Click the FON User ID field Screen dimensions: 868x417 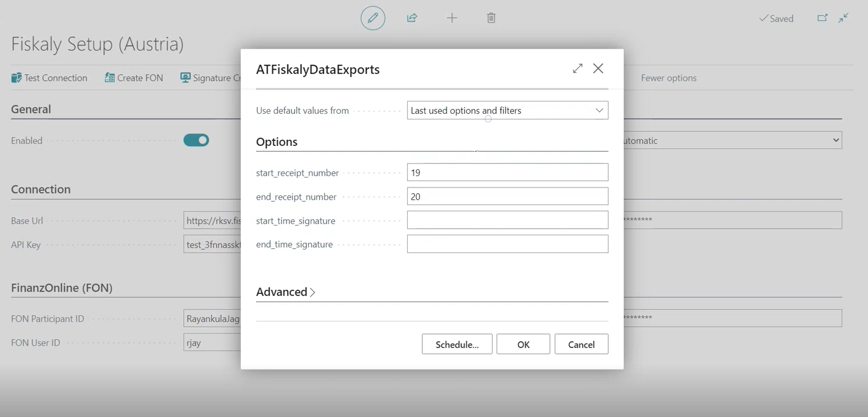pos(212,343)
